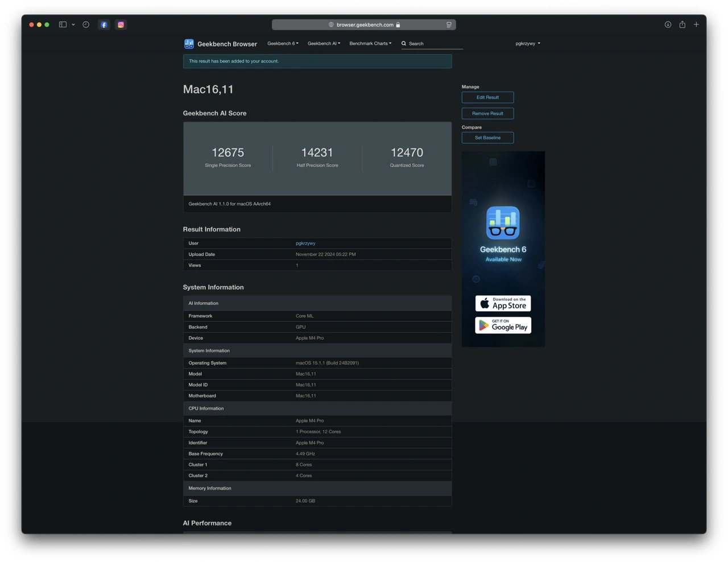Expand the Geekbench 6 menu

(x=283, y=43)
